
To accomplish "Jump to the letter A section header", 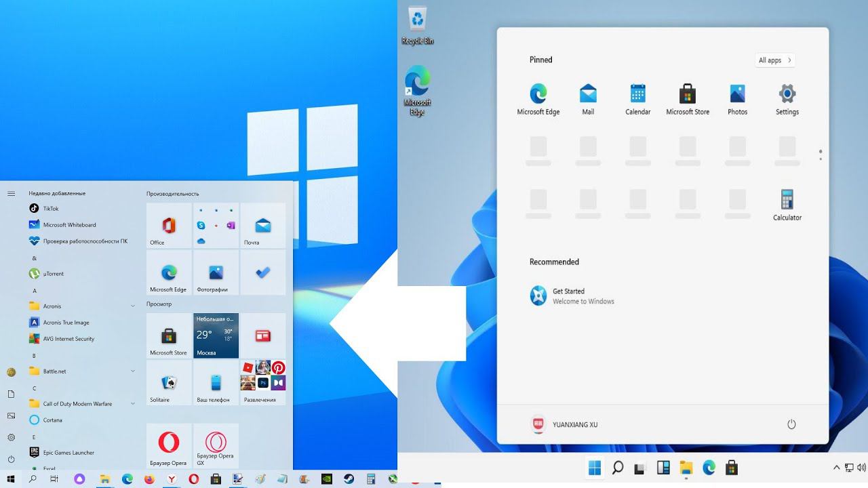I will click(35, 291).
